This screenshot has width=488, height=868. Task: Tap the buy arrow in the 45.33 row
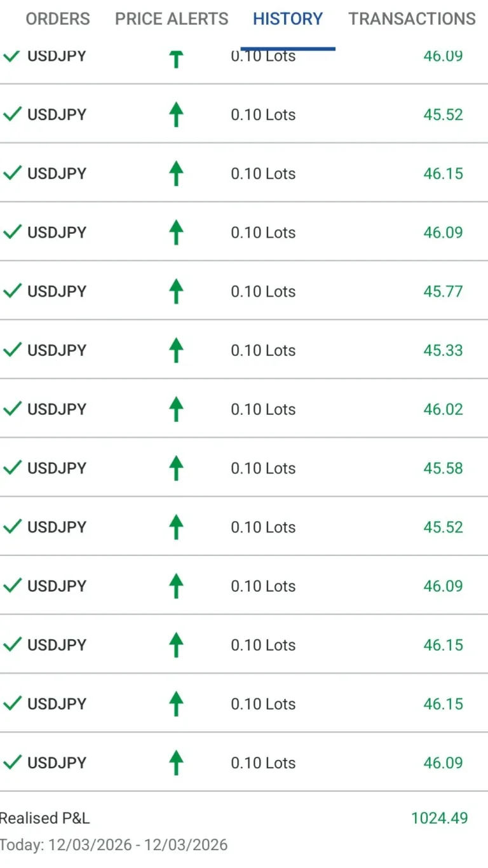[176, 351]
